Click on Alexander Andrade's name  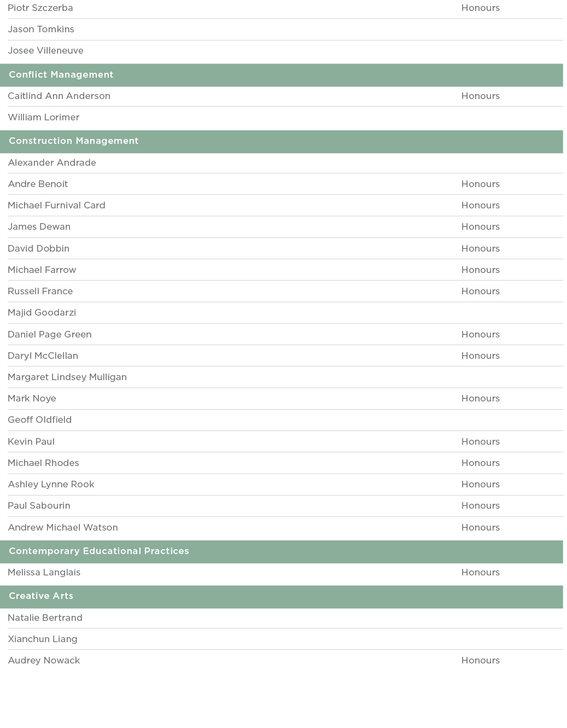pyautogui.click(x=52, y=163)
